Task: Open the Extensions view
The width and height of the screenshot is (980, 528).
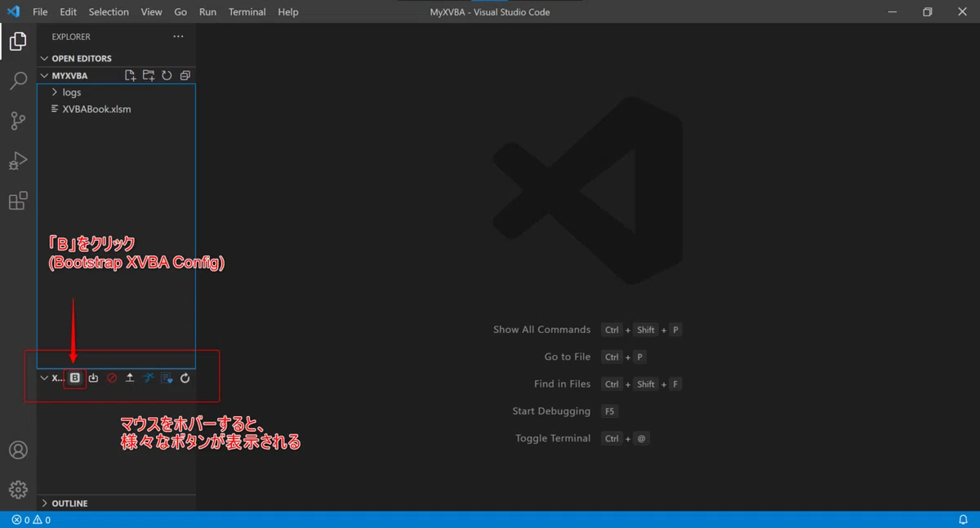Action: (x=18, y=201)
